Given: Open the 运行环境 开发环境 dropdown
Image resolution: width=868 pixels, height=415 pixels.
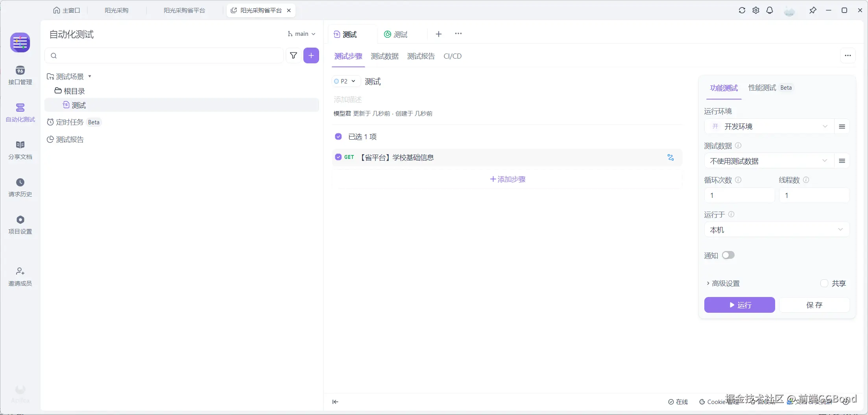Looking at the screenshot, I should click(769, 126).
